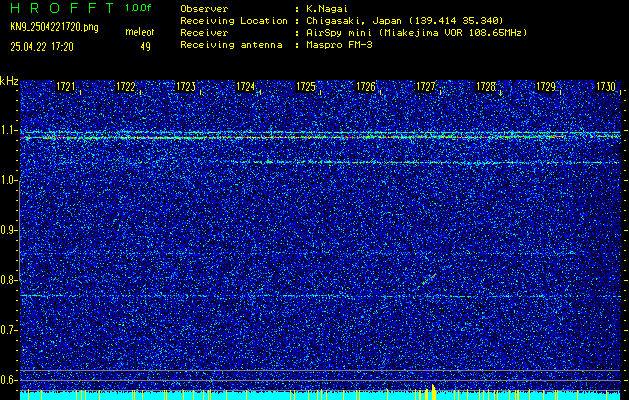
Task: Click the 0.8 frequency axis label
Action: [x=9, y=280]
